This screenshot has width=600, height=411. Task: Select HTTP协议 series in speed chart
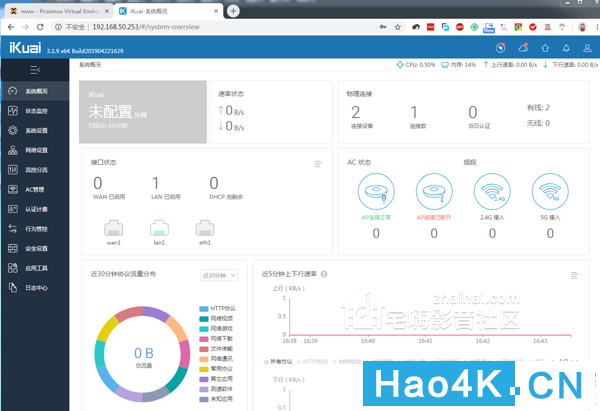point(313,362)
